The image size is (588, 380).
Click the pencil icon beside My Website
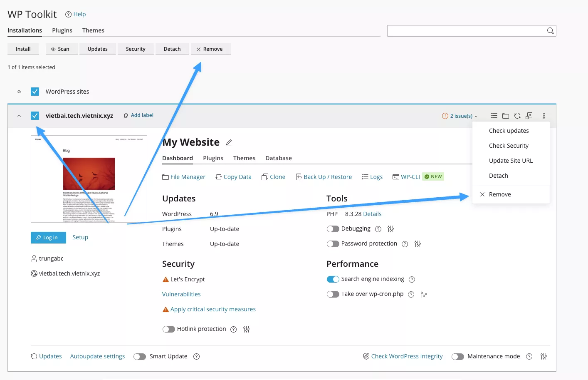(x=229, y=143)
